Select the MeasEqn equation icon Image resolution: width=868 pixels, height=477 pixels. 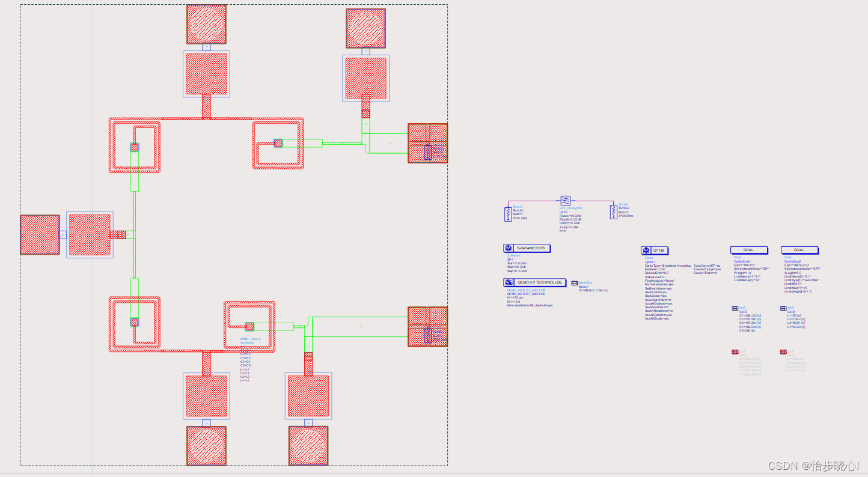click(x=575, y=283)
